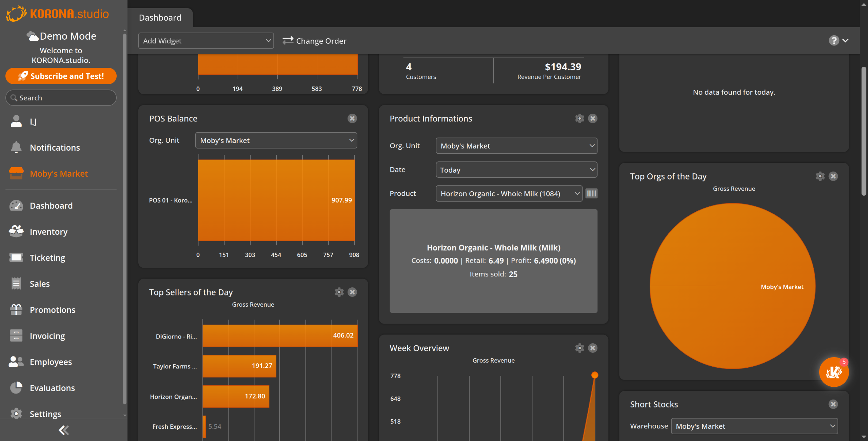Image resolution: width=868 pixels, height=441 pixels.
Task: Open the Evaluations menu item
Action: point(52,388)
